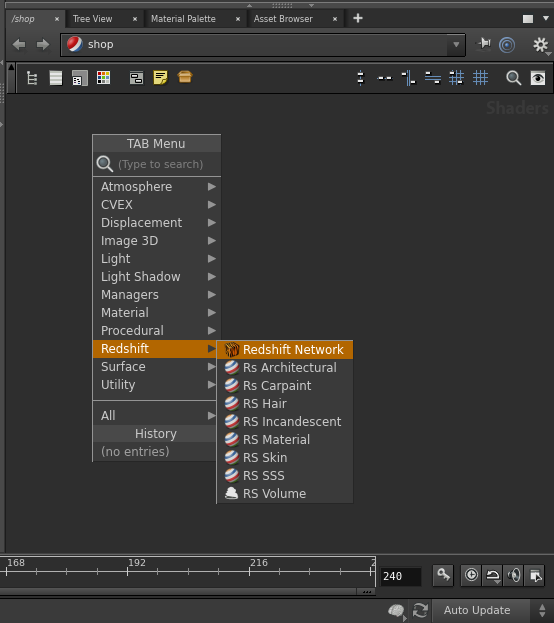Click the key icon beside frame field
The height and width of the screenshot is (623, 554).
(443, 575)
